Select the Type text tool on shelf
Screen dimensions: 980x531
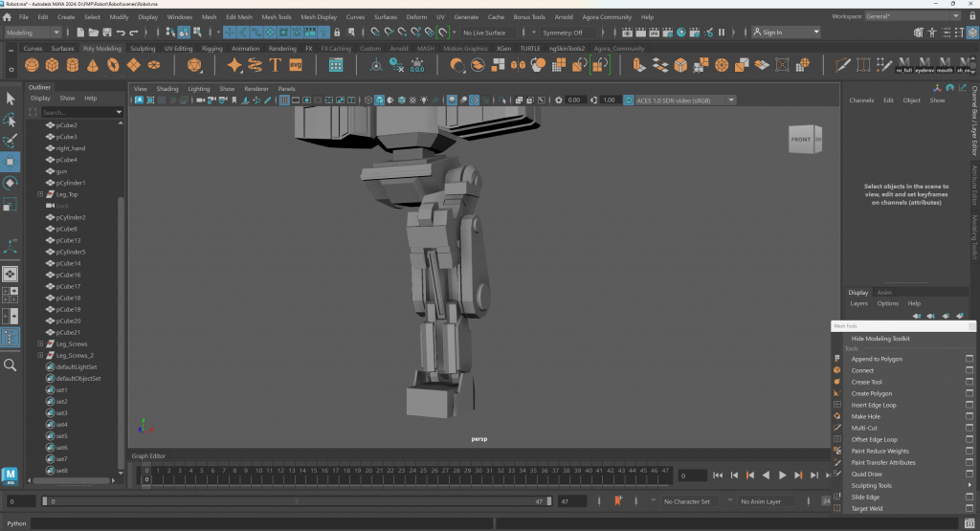275,65
